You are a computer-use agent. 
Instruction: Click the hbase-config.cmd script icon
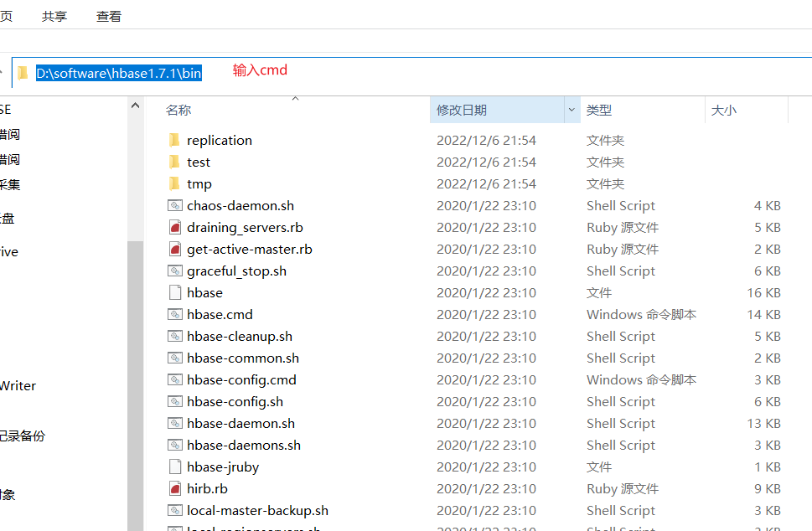175,379
